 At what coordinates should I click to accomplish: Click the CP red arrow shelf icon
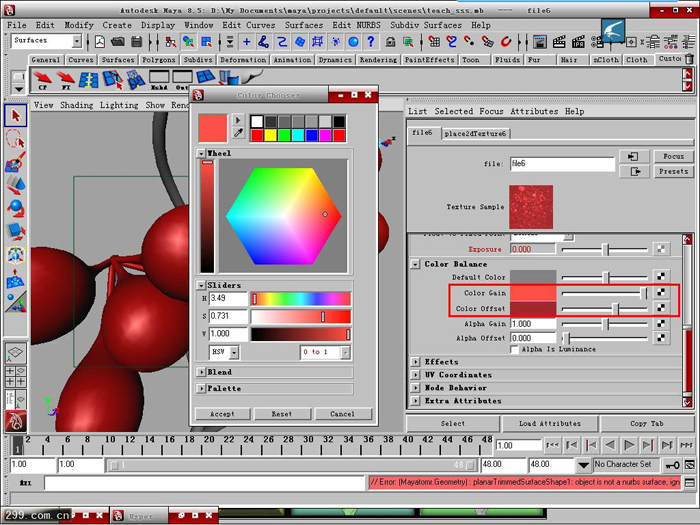(x=42, y=80)
